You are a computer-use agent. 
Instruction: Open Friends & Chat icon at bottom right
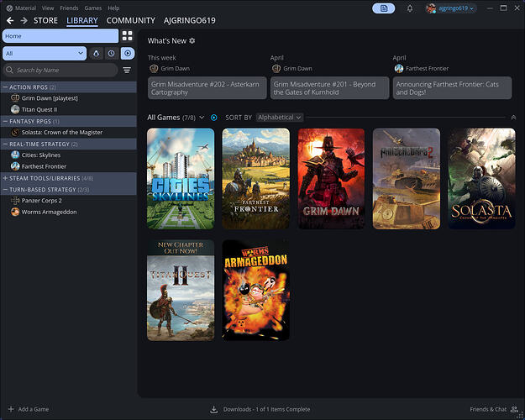(514, 409)
